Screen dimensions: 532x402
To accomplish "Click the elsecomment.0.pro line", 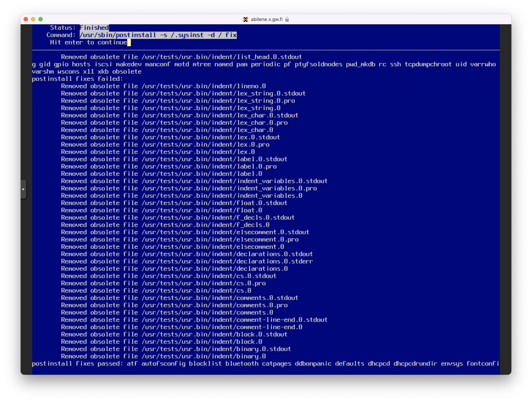I will click(x=180, y=239).
